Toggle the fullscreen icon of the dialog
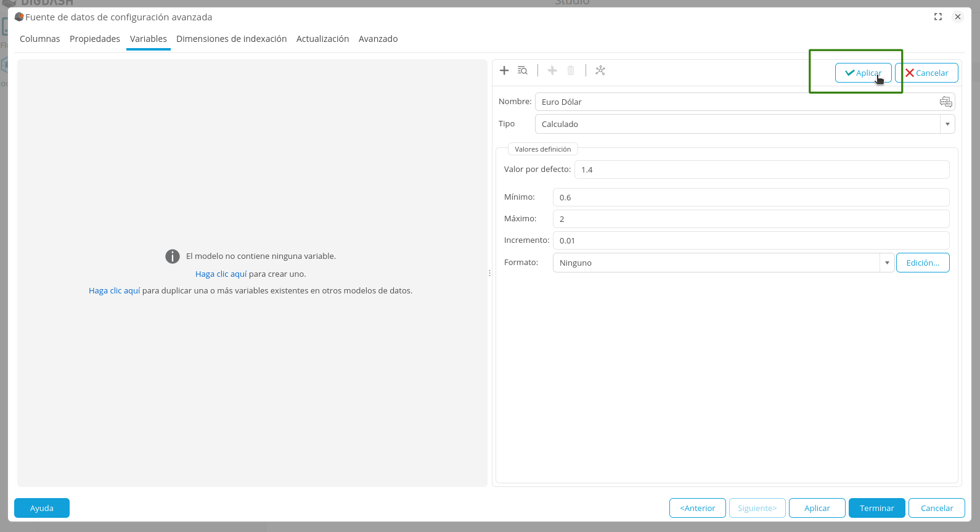 (x=938, y=17)
